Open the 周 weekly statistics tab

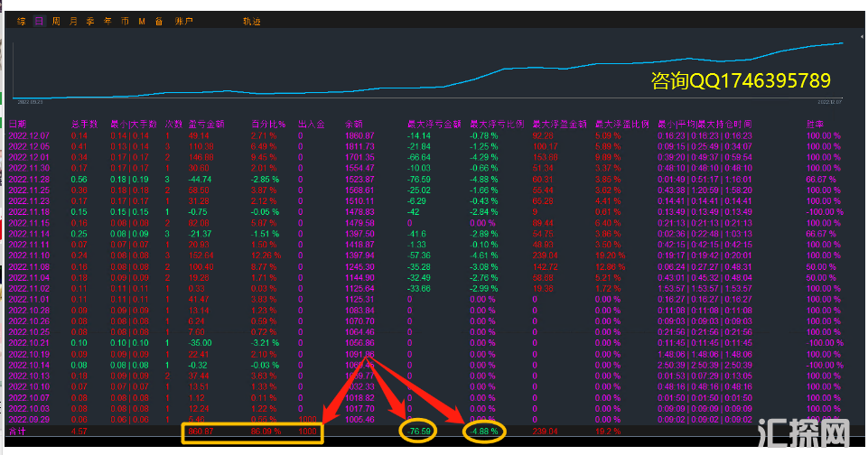click(x=57, y=21)
